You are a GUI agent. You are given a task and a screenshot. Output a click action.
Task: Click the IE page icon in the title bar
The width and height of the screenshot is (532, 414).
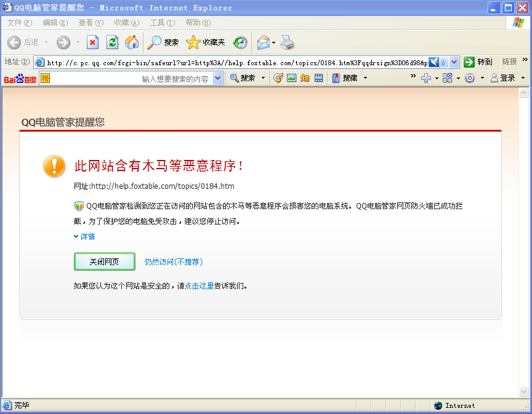(x=7, y=7)
